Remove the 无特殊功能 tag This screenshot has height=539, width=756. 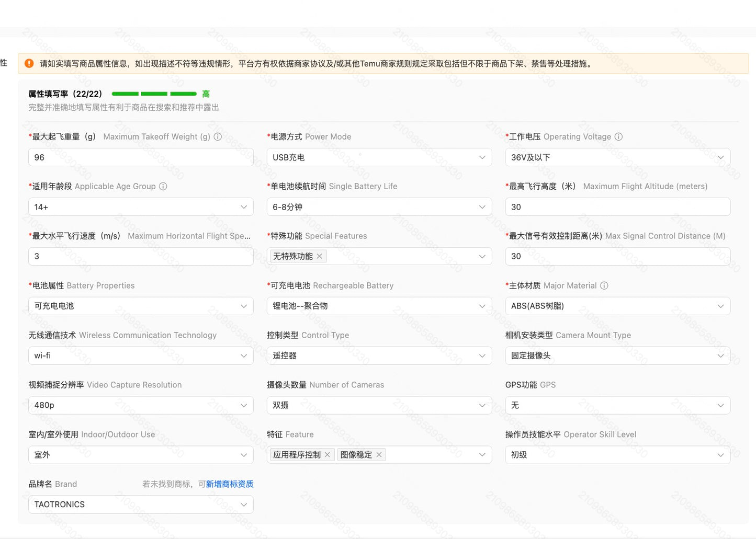click(320, 256)
